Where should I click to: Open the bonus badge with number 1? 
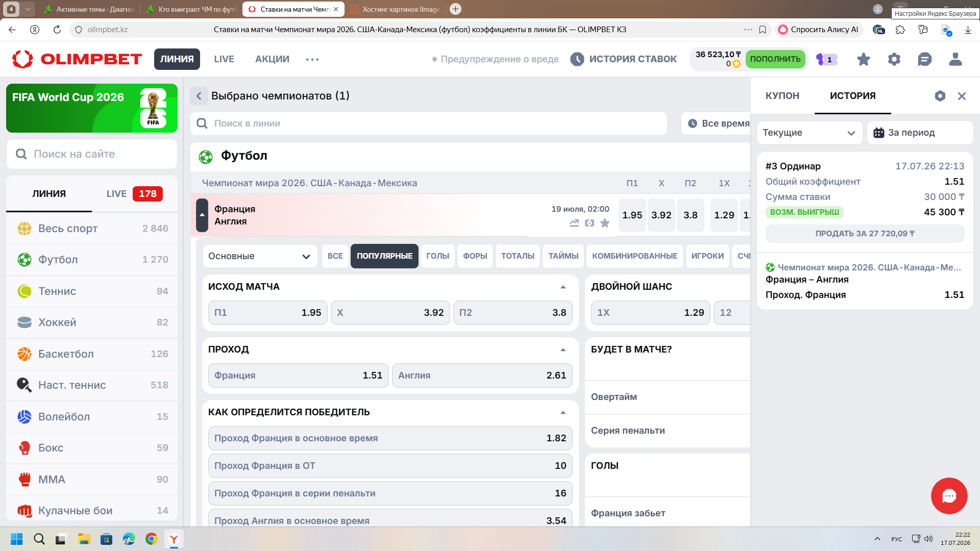coord(827,59)
